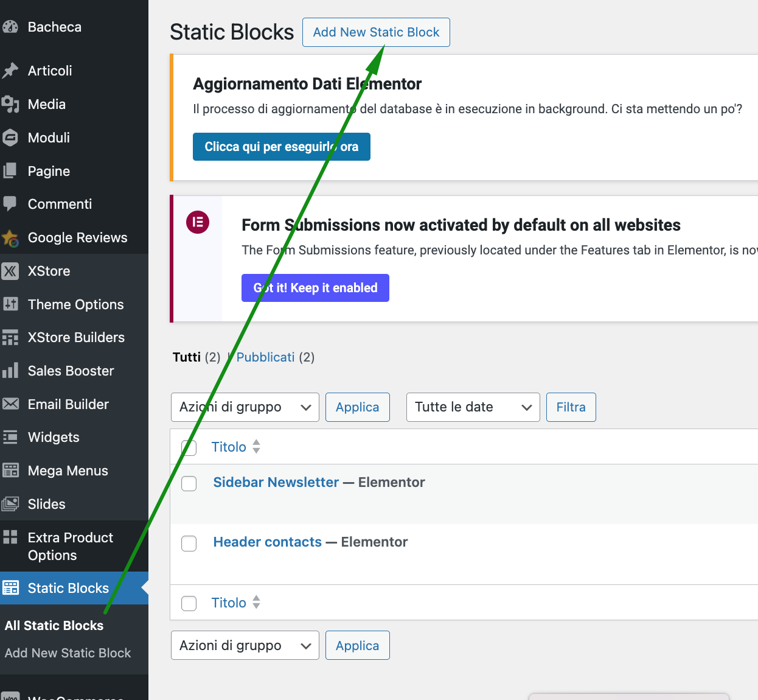Open the Google Reviews menu item
758x700 pixels.
[78, 237]
